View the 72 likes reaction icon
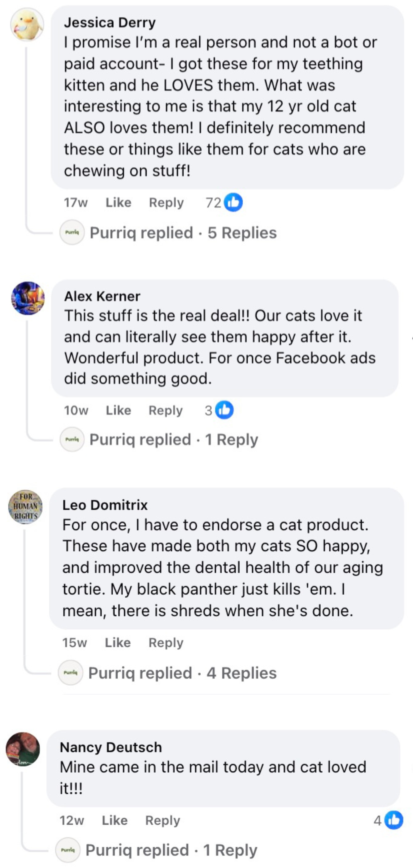 coord(233,202)
